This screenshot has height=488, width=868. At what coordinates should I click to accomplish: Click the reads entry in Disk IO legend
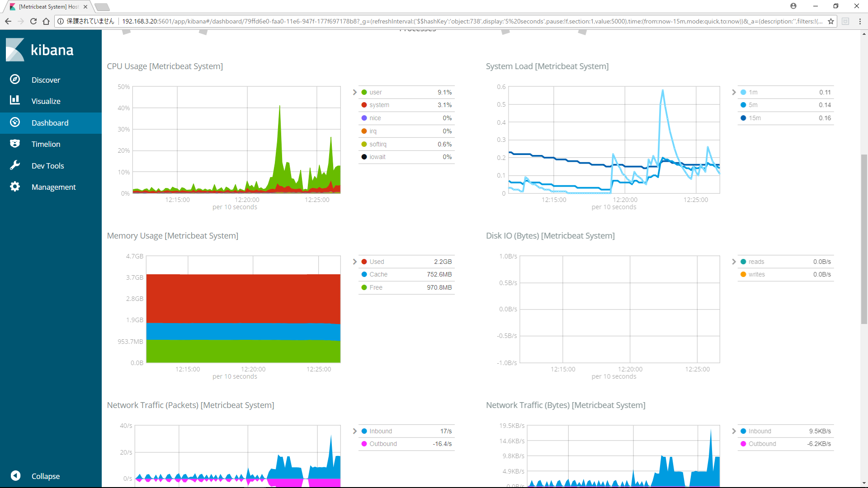click(756, 261)
